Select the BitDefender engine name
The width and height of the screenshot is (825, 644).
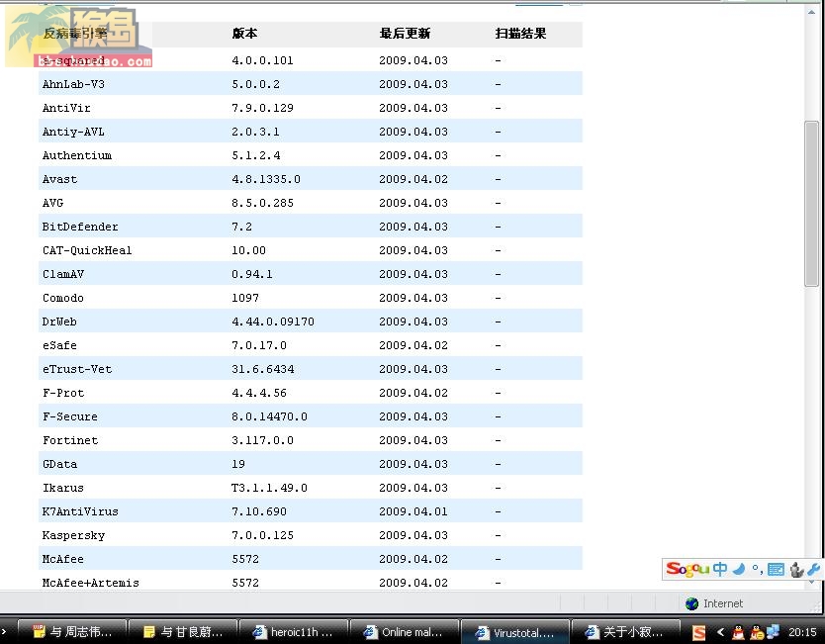80,227
